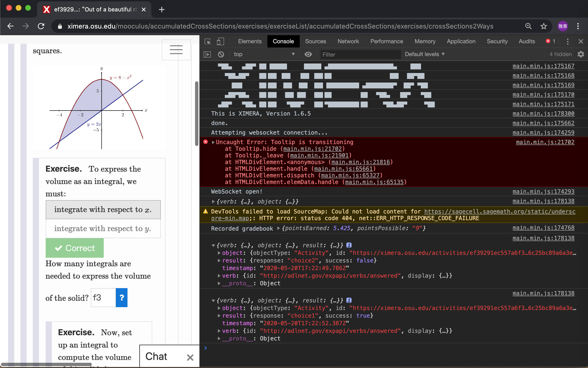Select the 'integrate with respect to y' choice
The height and width of the screenshot is (368, 588).
pos(103,228)
